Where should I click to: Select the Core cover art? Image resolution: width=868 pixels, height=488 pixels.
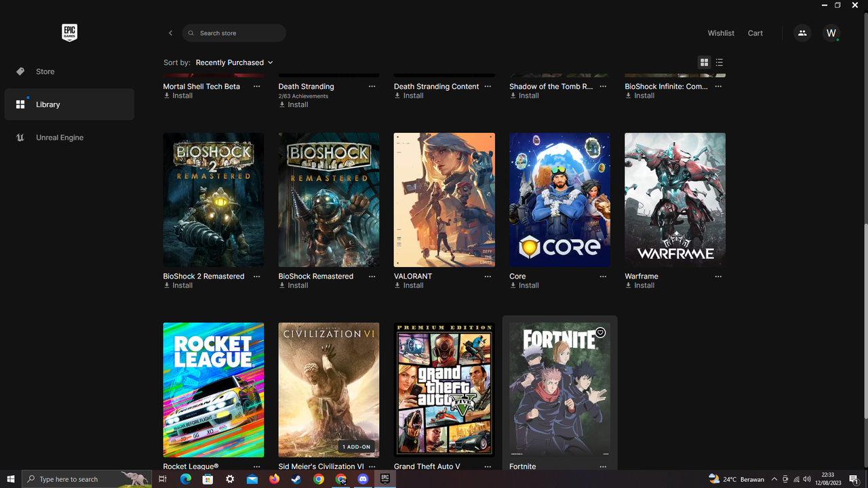[559, 200]
